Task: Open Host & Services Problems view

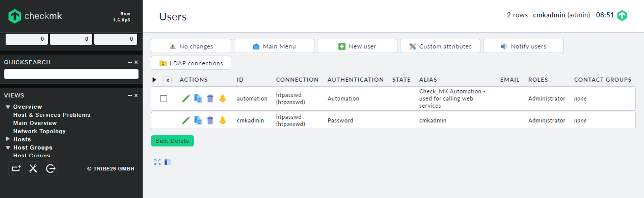Action: (x=51, y=115)
